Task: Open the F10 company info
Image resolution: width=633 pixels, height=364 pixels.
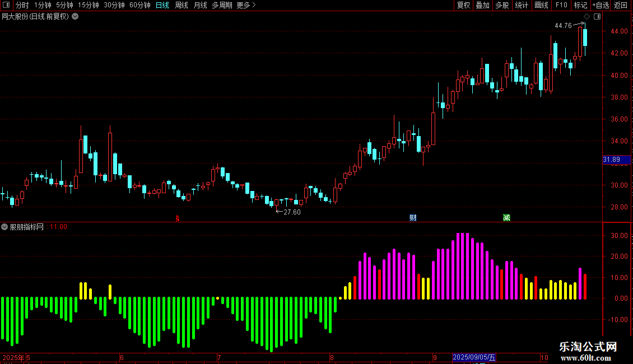Action: coord(561,5)
